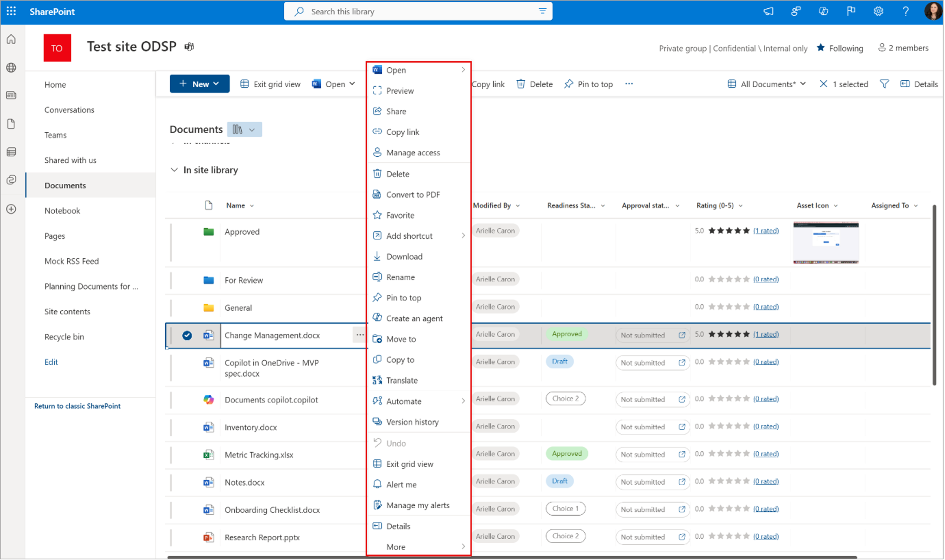Click the Delete trash icon in toolbar
The image size is (945, 560).
(x=521, y=84)
